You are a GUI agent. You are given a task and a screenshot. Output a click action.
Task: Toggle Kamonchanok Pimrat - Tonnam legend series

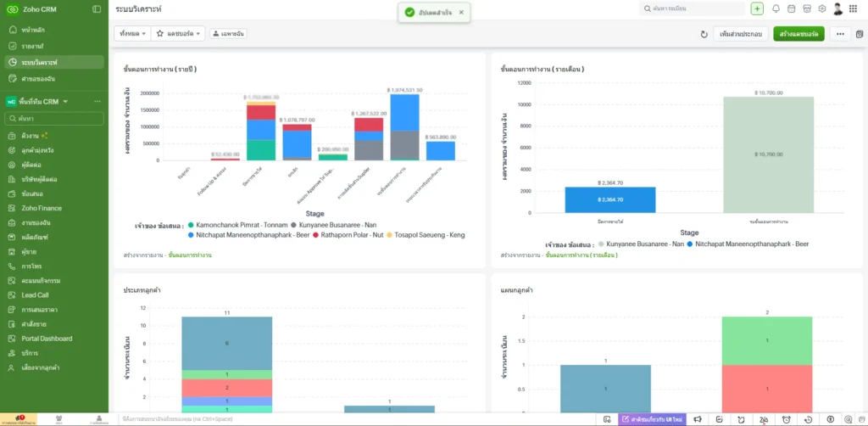pos(238,225)
